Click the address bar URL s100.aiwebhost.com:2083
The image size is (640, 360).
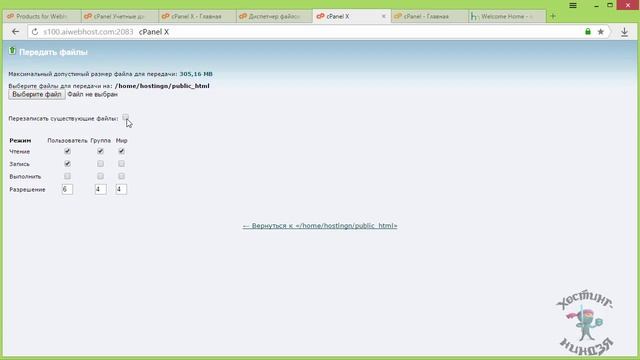[x=88, y=32]
